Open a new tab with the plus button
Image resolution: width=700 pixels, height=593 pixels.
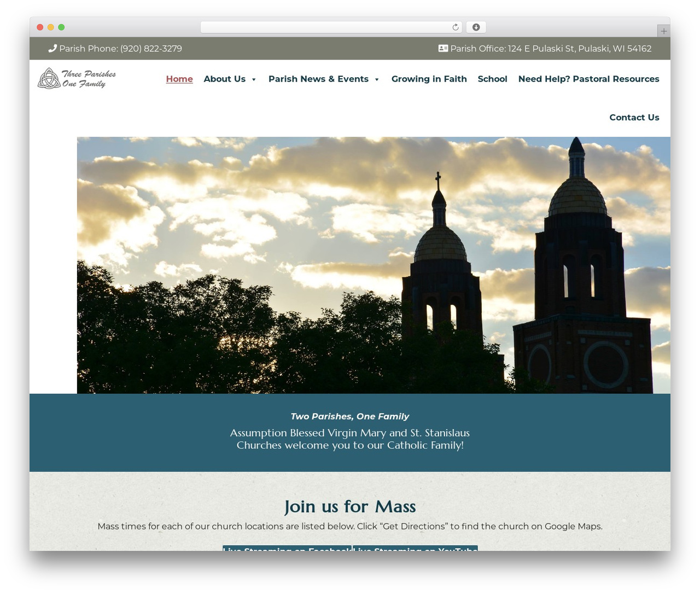(x=663, y=31)
